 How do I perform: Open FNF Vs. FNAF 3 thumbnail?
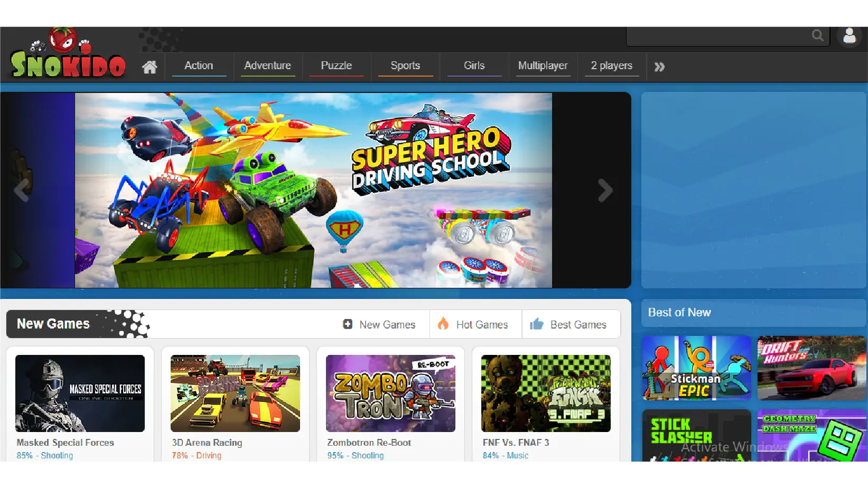(x=546, y=393)
